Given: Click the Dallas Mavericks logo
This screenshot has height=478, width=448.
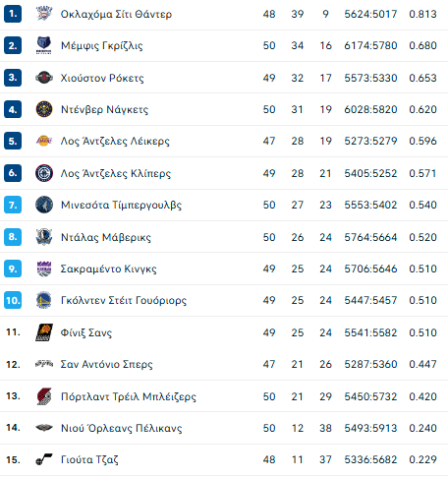Looking at the screenshot, I should (x=44, y=237).
